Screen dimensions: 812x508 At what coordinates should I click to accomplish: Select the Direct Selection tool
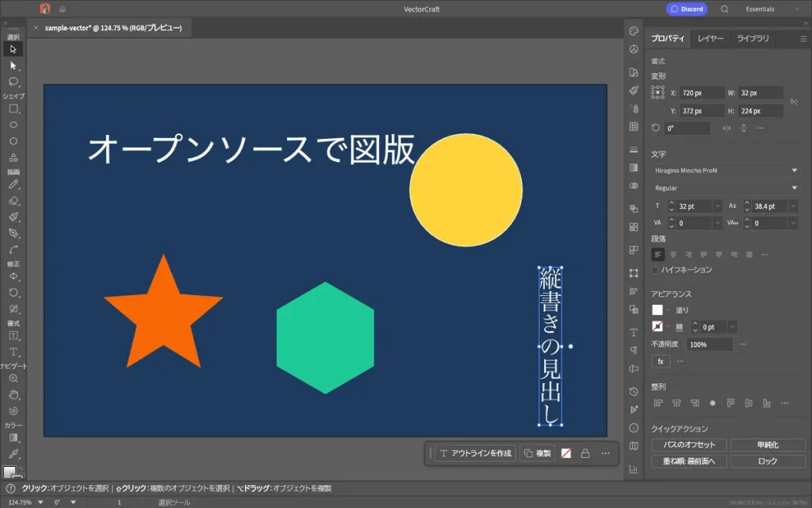(13, 66)
